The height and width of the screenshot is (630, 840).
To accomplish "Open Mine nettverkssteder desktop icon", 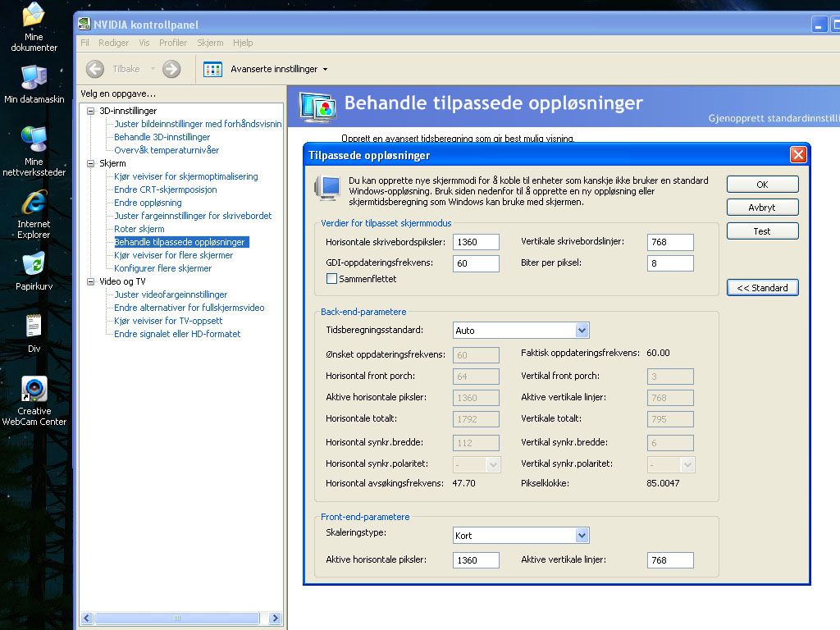I will (x=34, y=151).
